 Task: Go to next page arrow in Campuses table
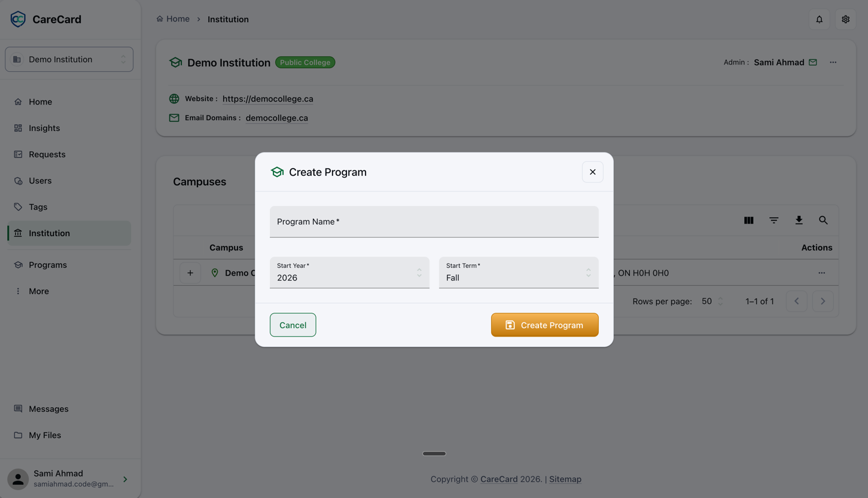coord(823,301)
